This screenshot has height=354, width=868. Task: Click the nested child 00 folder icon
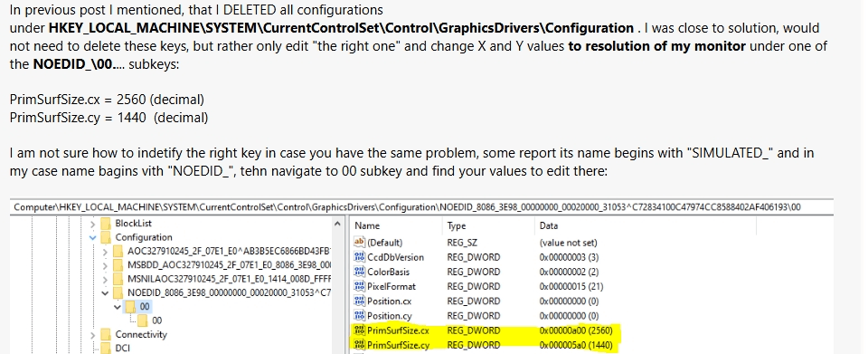point(143,321)
